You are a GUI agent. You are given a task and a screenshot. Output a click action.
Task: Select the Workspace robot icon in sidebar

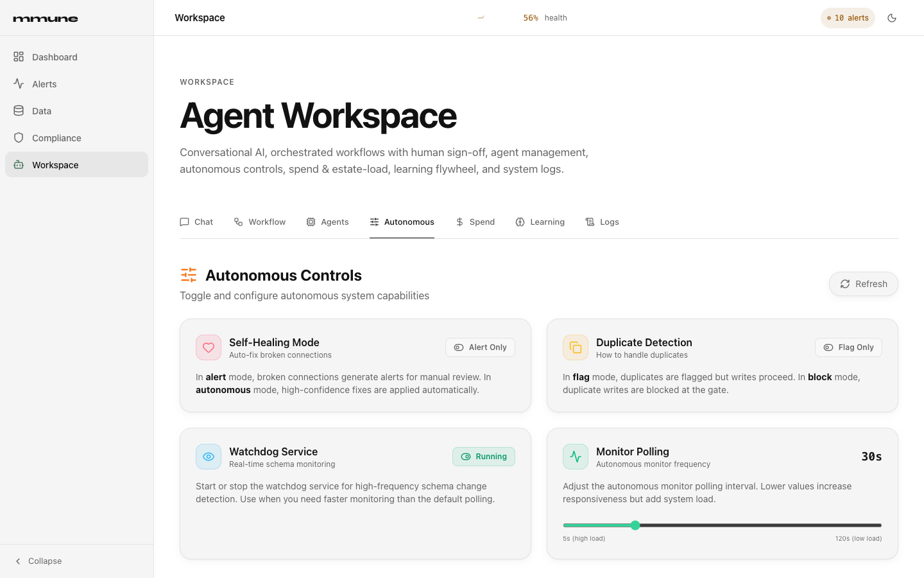click(x=19, y=165)
